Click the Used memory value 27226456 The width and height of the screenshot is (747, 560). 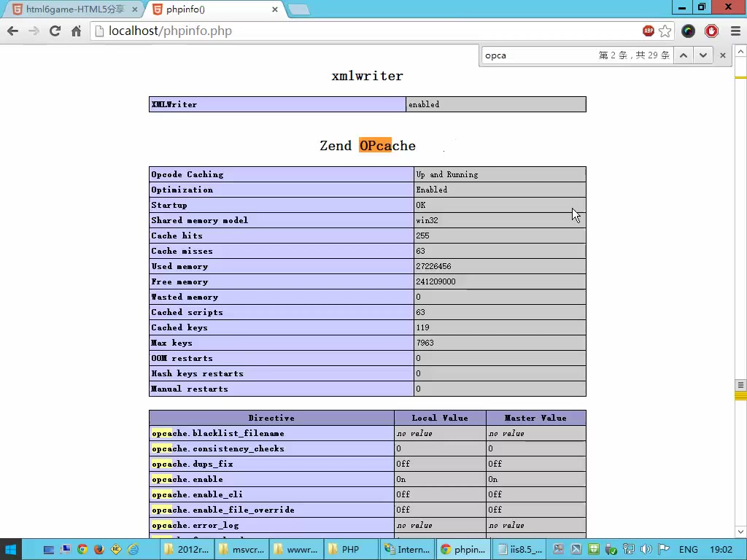tap(433, 266)
